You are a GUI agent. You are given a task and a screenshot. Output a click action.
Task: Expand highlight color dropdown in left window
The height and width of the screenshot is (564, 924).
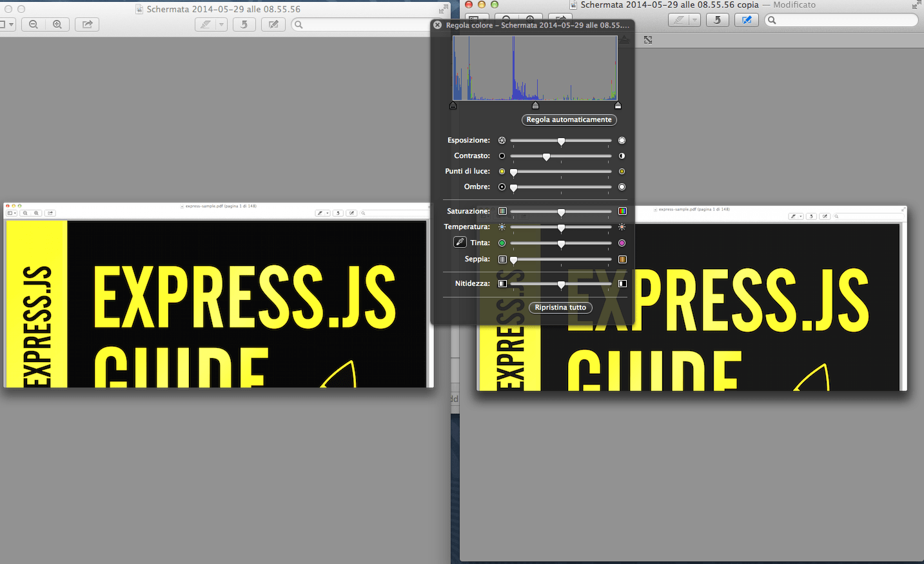point(221,25)
